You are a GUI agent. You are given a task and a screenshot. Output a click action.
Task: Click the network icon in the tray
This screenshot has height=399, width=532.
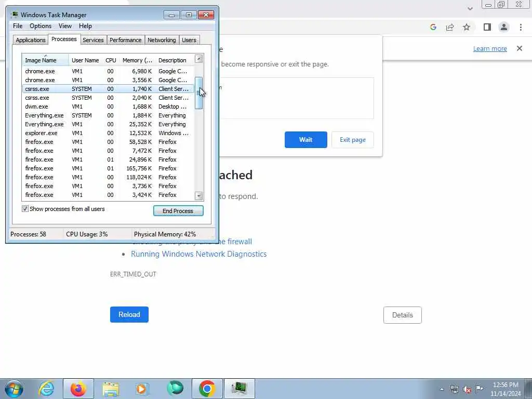point(454,390)
